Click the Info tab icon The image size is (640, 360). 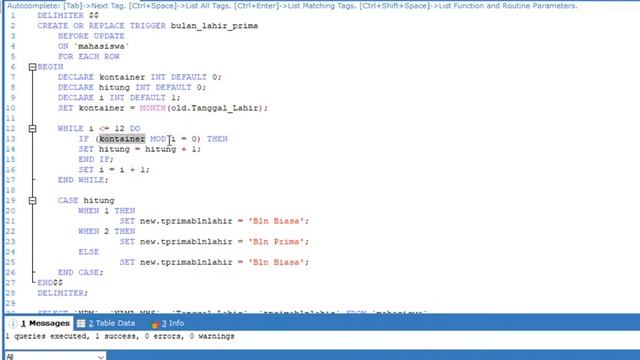[155, 324]
